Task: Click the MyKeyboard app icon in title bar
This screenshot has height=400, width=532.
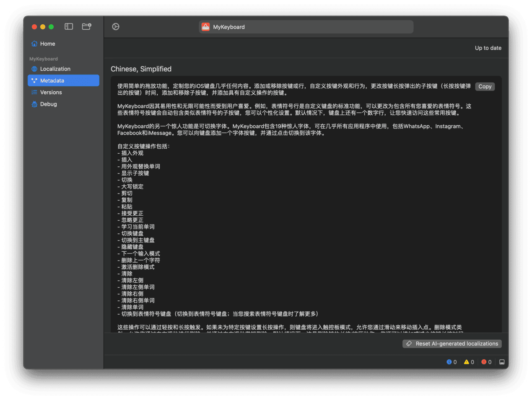Action: coord(205,27)
